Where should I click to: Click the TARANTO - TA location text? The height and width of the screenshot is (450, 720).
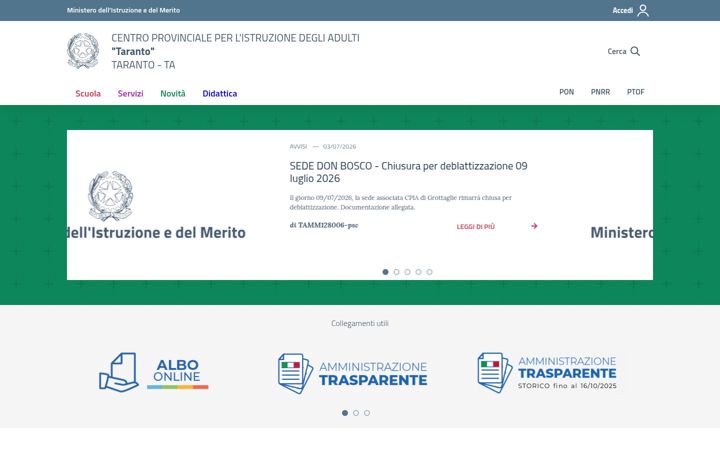(x=143, y=65)
